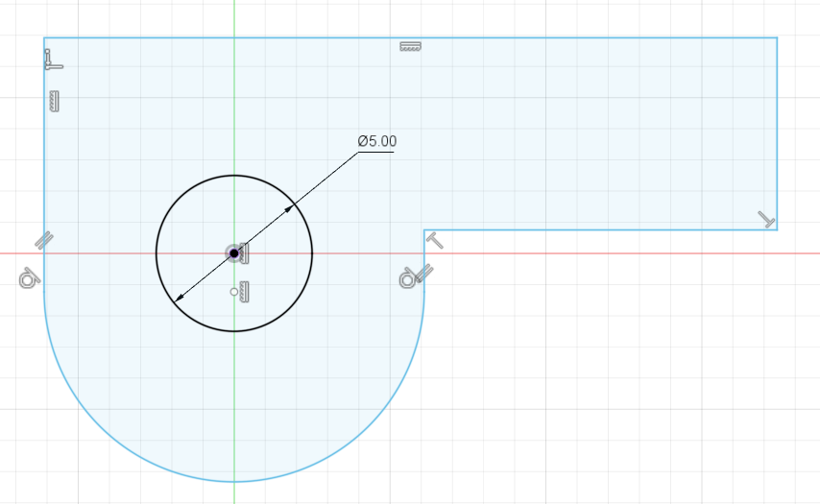Select the horizontal constraint icon on the top edge
Image resolution: width=820 pixels, height=504 pixels.
(410, 46)
